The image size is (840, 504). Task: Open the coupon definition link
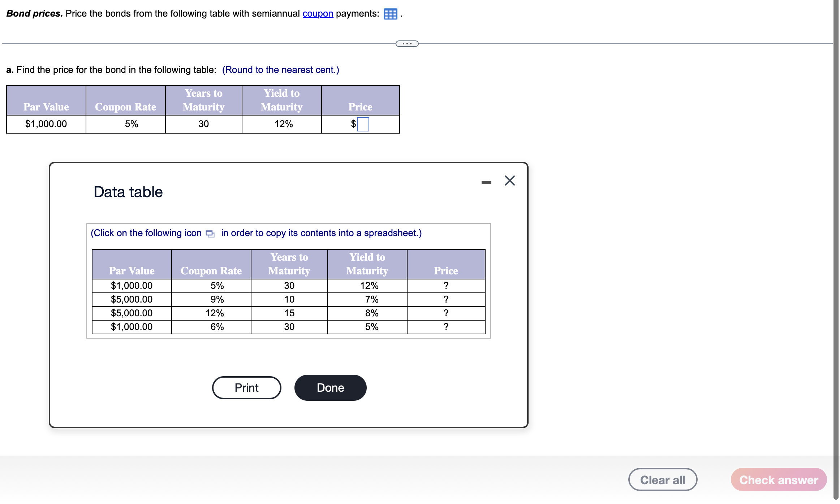pos(318,14)
